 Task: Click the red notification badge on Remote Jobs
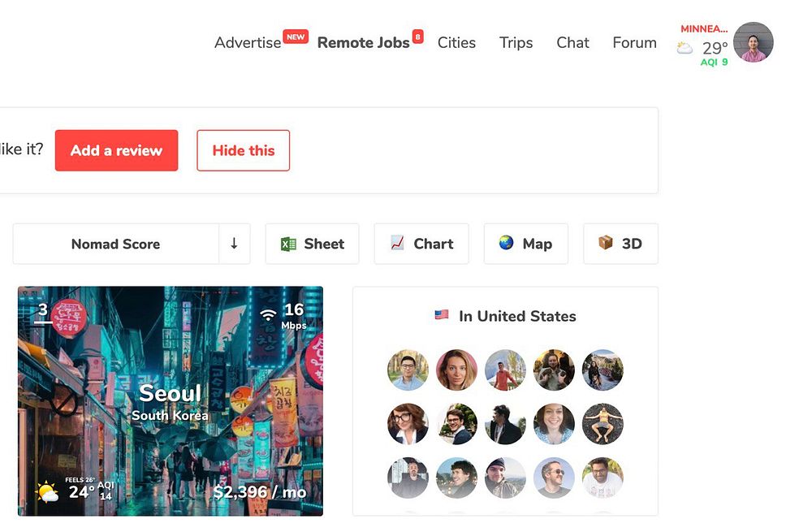417,37
